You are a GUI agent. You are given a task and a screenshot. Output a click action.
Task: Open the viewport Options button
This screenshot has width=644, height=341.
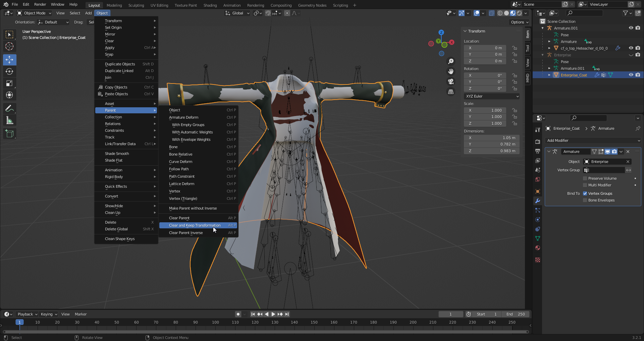(x=519, y=22)
